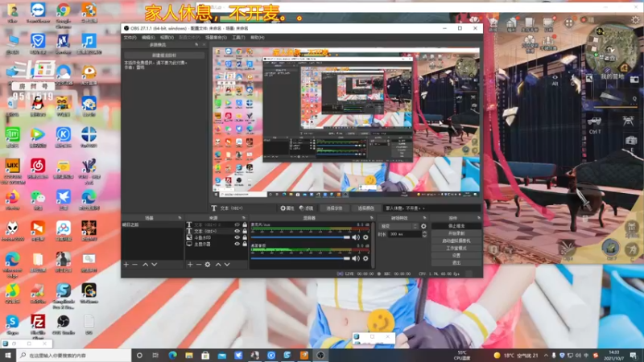Toggle visibility eye of second text (GDI+) source

coord(237,231)
